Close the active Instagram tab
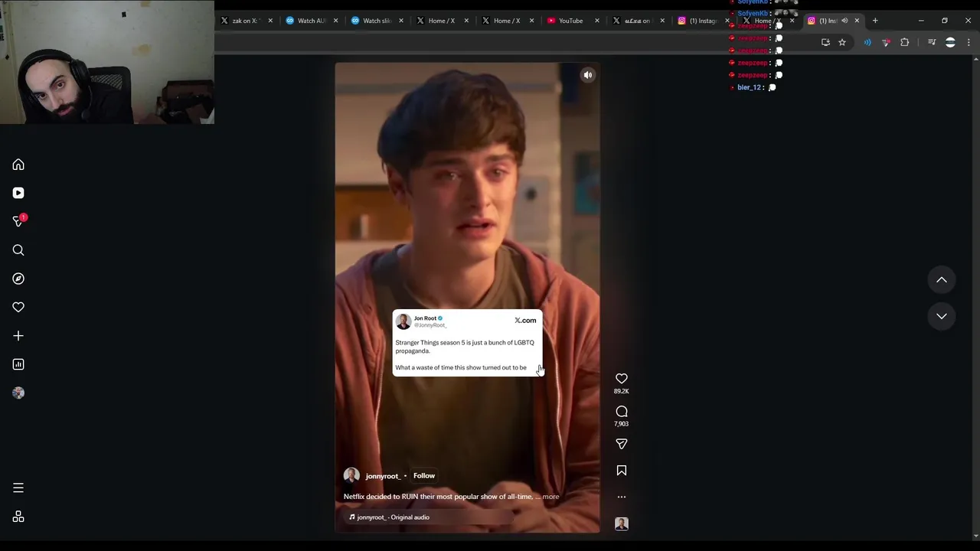This screenshot has width=980, height=551. 857,21
